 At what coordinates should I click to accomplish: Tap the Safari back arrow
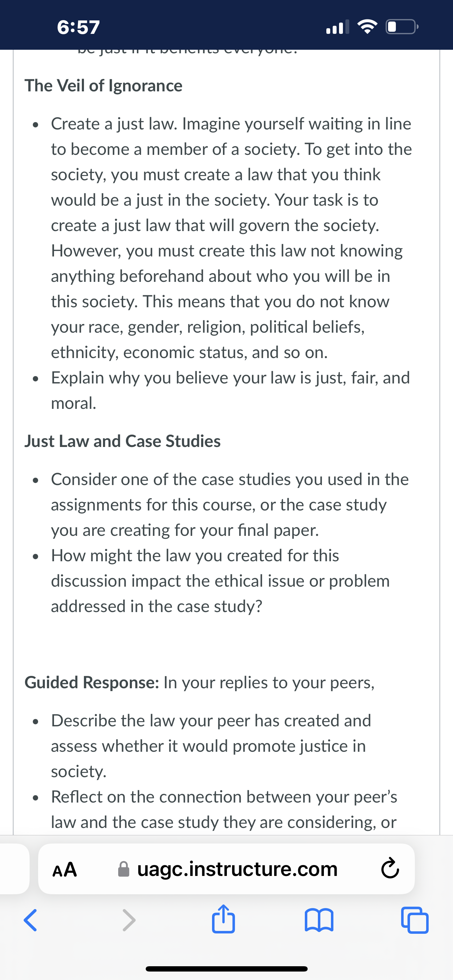[30, 920]
